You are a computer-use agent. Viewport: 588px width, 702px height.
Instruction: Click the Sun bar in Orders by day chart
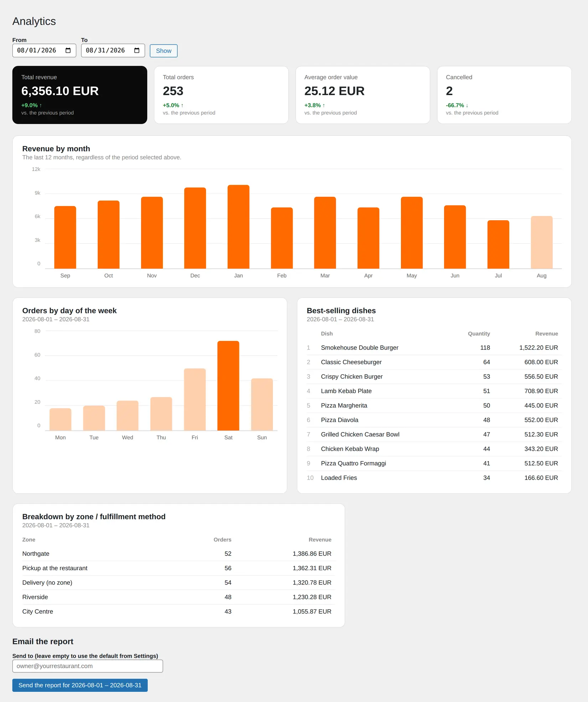coord(262,404)
